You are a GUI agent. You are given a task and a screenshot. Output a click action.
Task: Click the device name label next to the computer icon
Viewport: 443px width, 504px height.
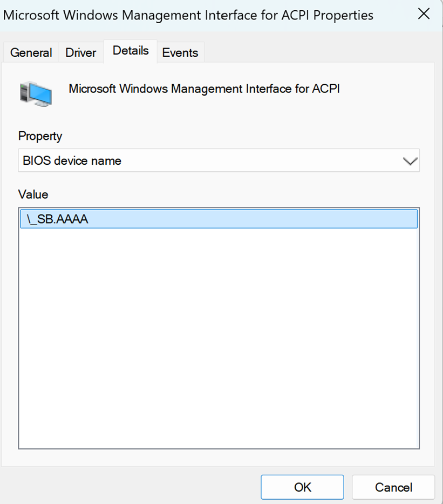204,89
